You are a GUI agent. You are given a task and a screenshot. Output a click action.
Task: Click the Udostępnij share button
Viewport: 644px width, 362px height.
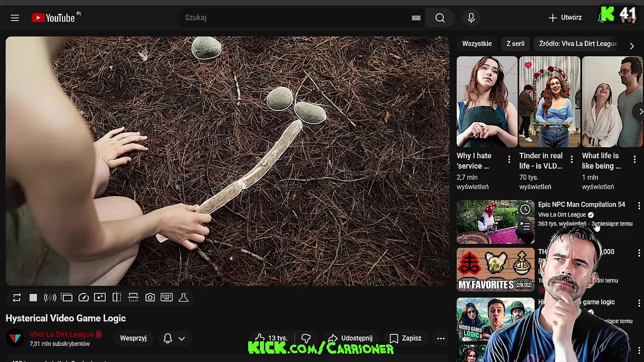tap(350, 338)
